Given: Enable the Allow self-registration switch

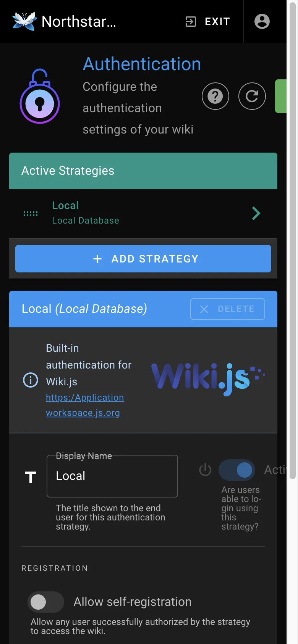Looking at the screenshot, I should coord(46,602).
